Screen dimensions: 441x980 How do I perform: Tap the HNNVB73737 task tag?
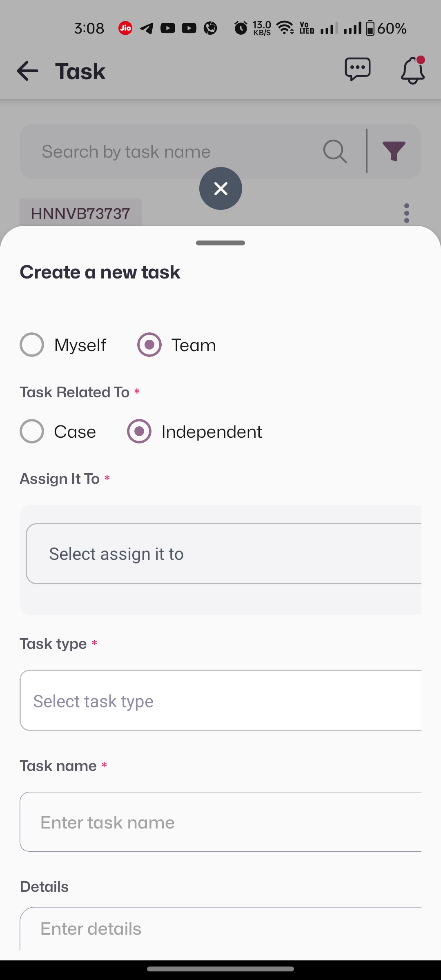pos(80,213)
